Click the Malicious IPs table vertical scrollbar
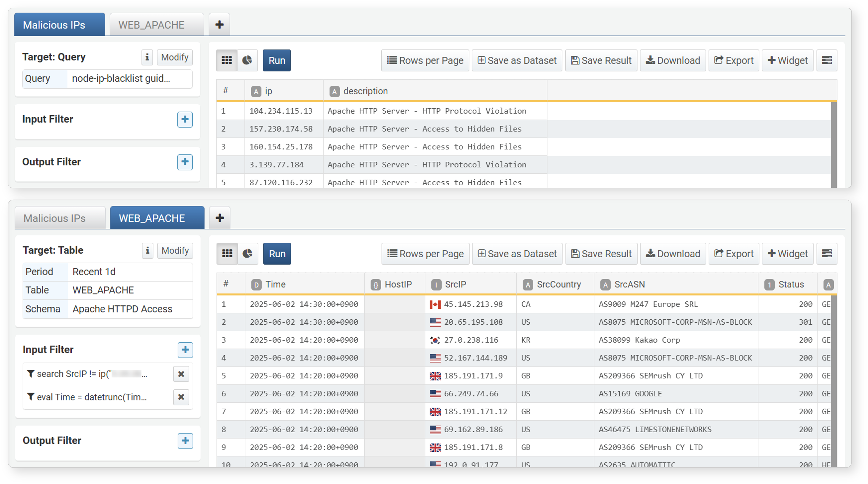The width and height of the screenshot is (868, 484). coord(834,145)
